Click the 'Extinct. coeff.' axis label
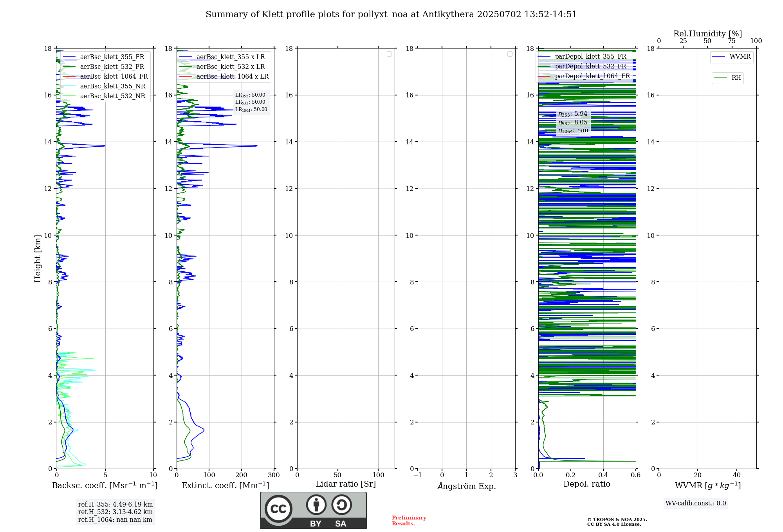 coord(226,485)
